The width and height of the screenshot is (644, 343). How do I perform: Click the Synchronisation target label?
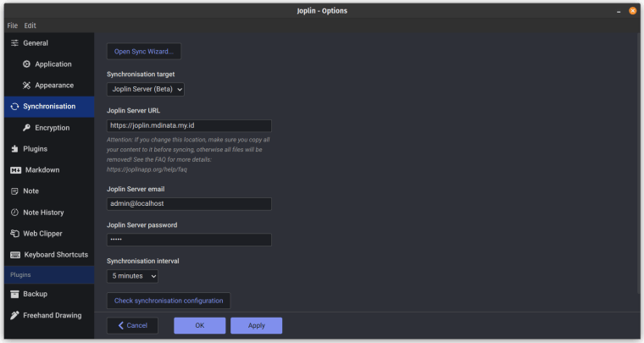point(141,75)
